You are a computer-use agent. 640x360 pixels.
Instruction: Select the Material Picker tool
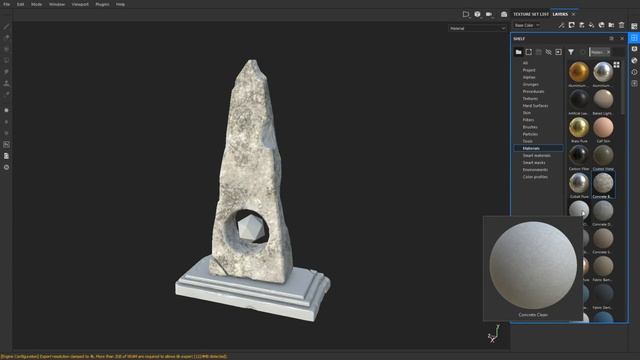tap(6, 94)
